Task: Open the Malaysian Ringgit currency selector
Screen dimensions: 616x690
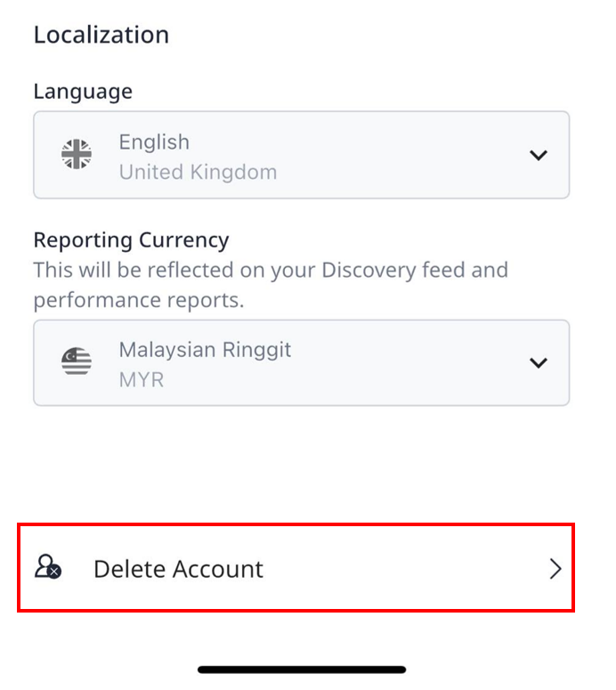Action: 302,363
